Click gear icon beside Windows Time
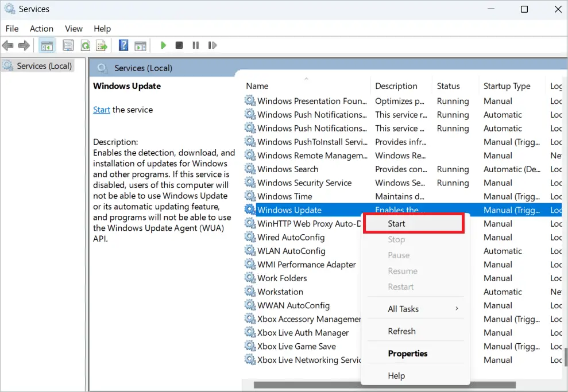The height and width of the screenshot is (392, 568). [250, 196]
